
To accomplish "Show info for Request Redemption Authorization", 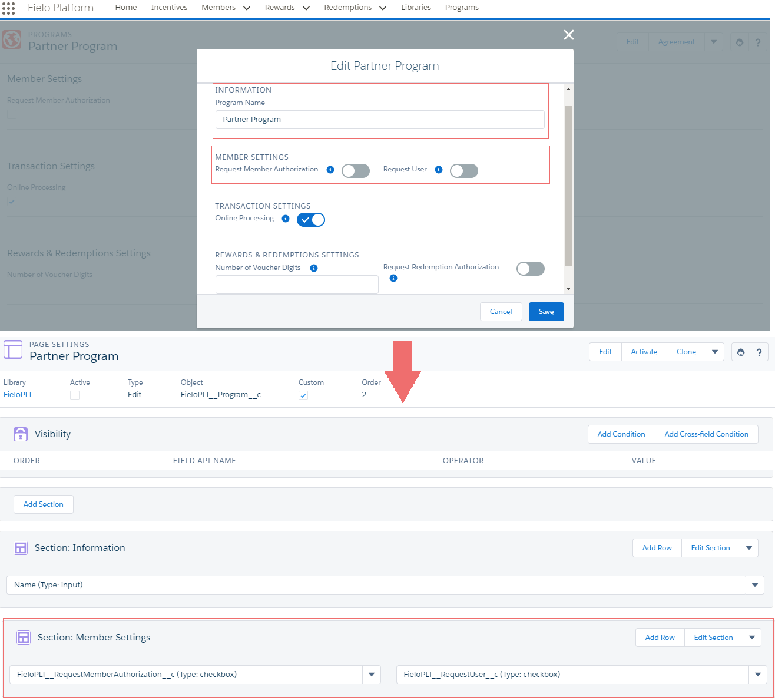I will [x=393, y=278].
